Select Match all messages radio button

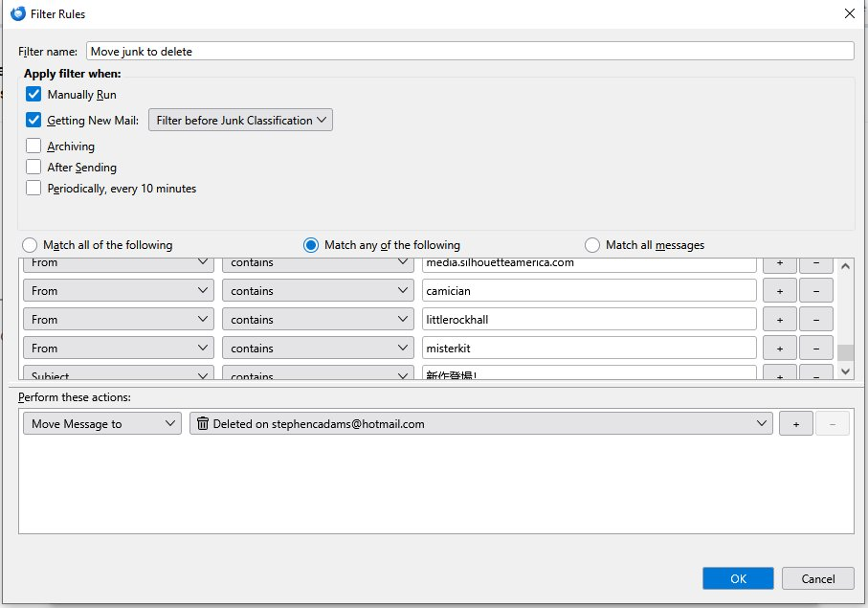(x=592, y=245)
